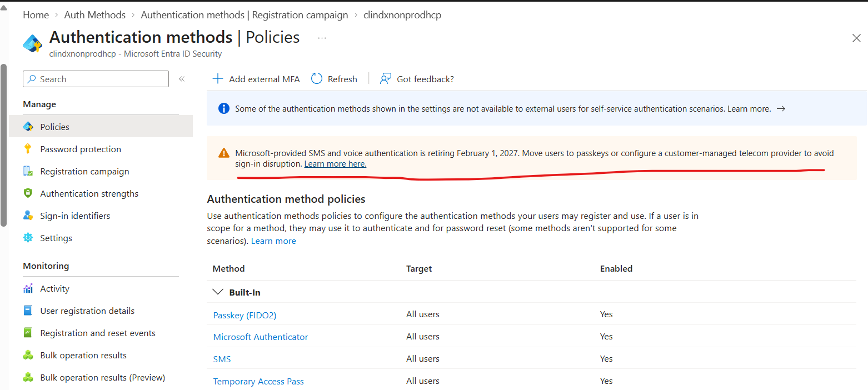This screenshot has height=390, width=868.
Task: Click the Authentication strengths shield icon
Action: [28, 193]
